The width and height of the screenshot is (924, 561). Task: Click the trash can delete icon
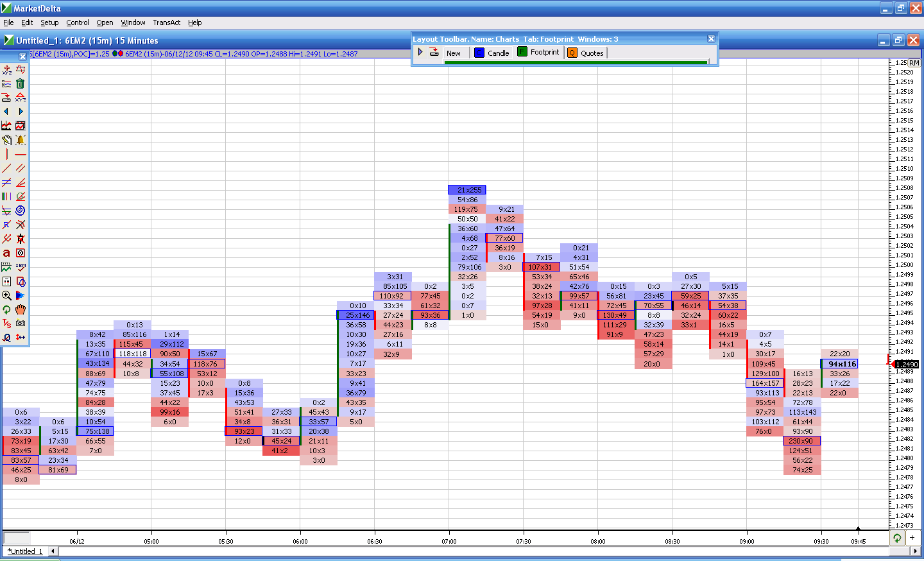tap(21, 83)
